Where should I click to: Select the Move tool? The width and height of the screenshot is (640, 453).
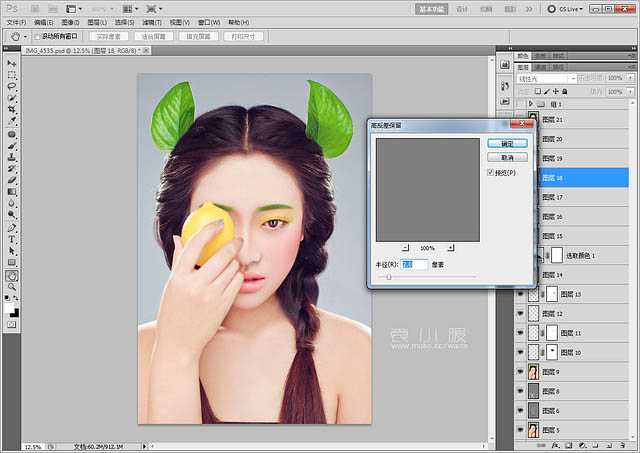pos(11,63)
